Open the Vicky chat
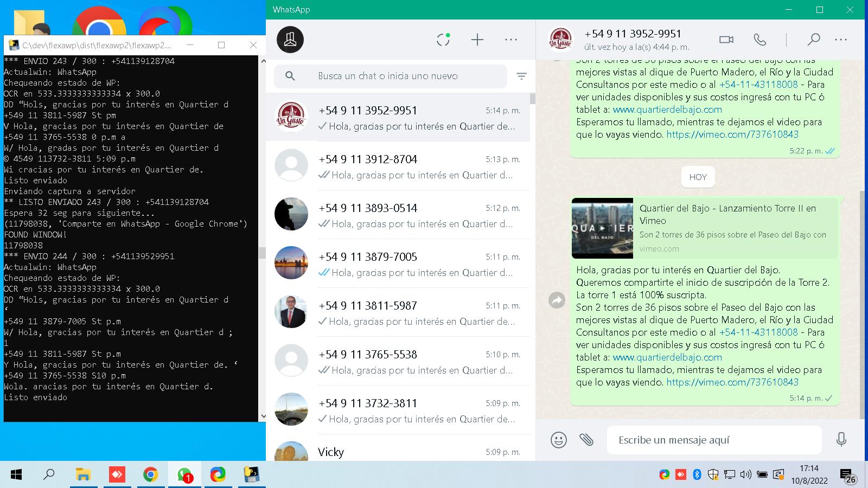This screenshot has height=488, width=868. click(398, 449)
